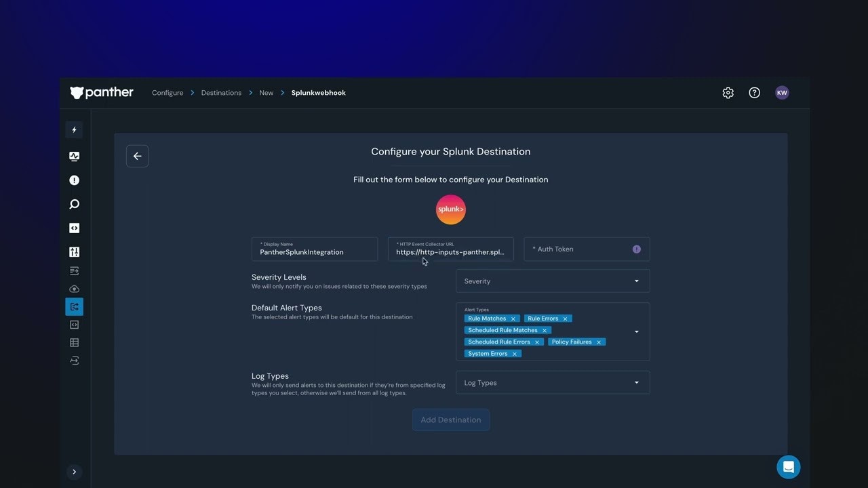The height and width of the screenshot is (488, 868).
Task: Open the settings gear in the header
Action: tap(728, 93)
